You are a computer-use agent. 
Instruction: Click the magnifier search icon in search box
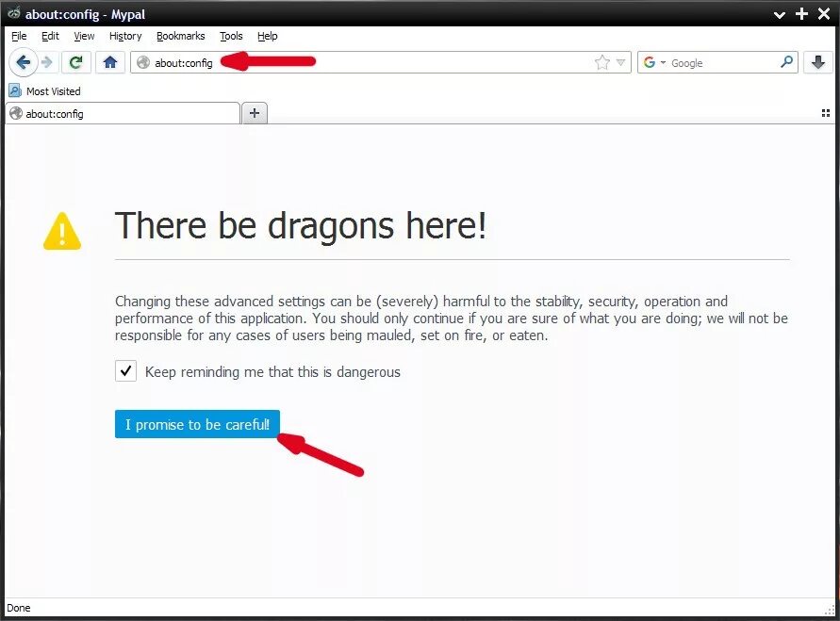[x=786, y=62]
